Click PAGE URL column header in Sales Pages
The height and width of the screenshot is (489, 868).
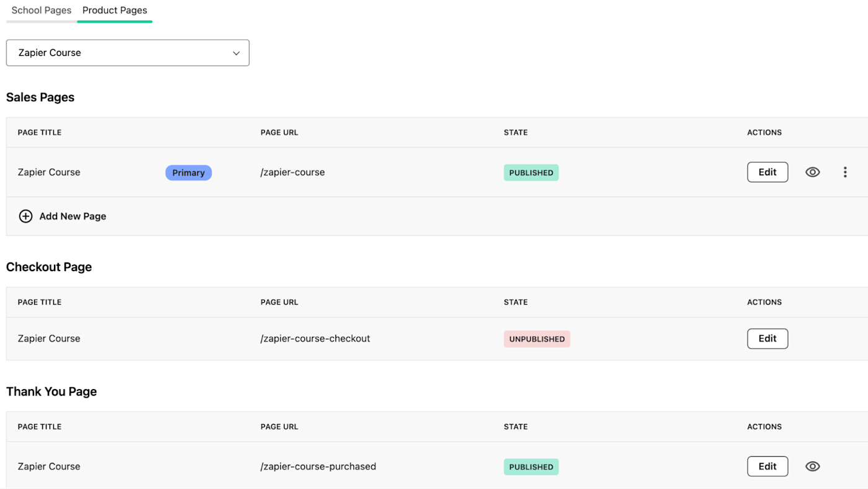coord(280,133)
